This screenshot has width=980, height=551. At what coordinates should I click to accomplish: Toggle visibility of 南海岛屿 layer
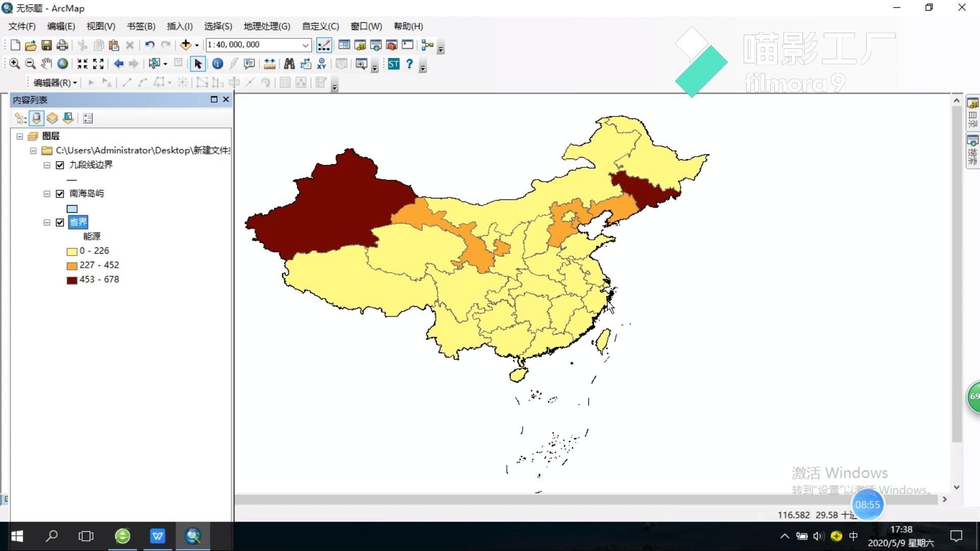point(60,193)
